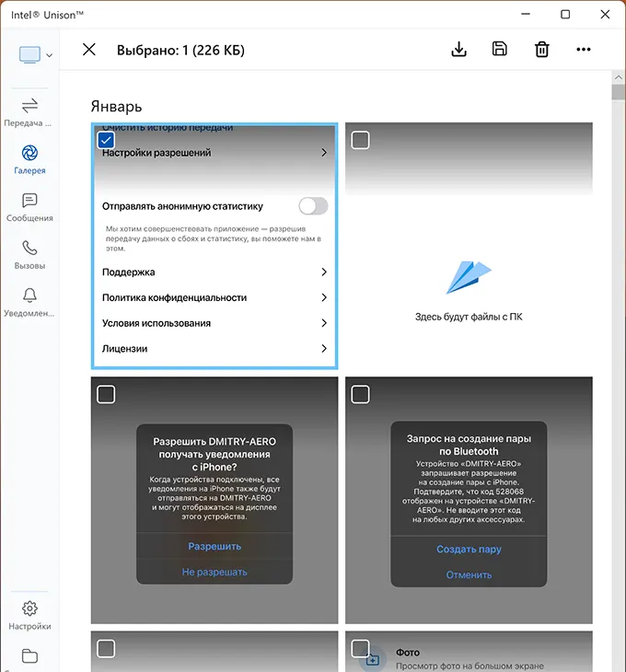Click the vertical scrollbar thumb
This screenshot has height=672, width=626.
point(619,92)
